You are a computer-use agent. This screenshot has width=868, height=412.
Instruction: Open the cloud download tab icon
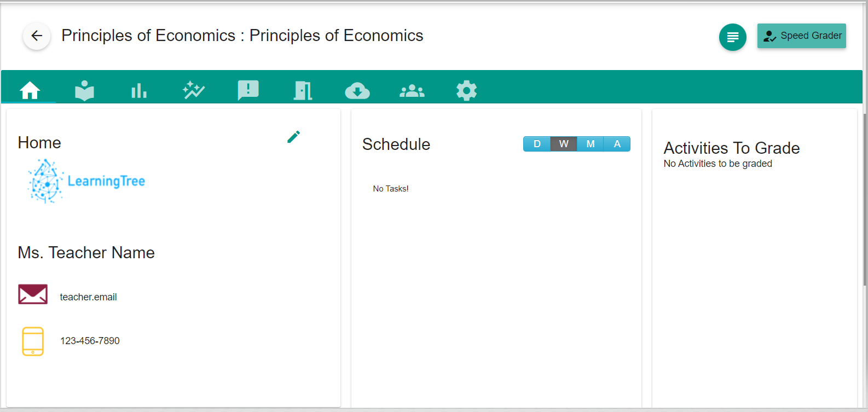pyautogui.click(x=357, y=90)
